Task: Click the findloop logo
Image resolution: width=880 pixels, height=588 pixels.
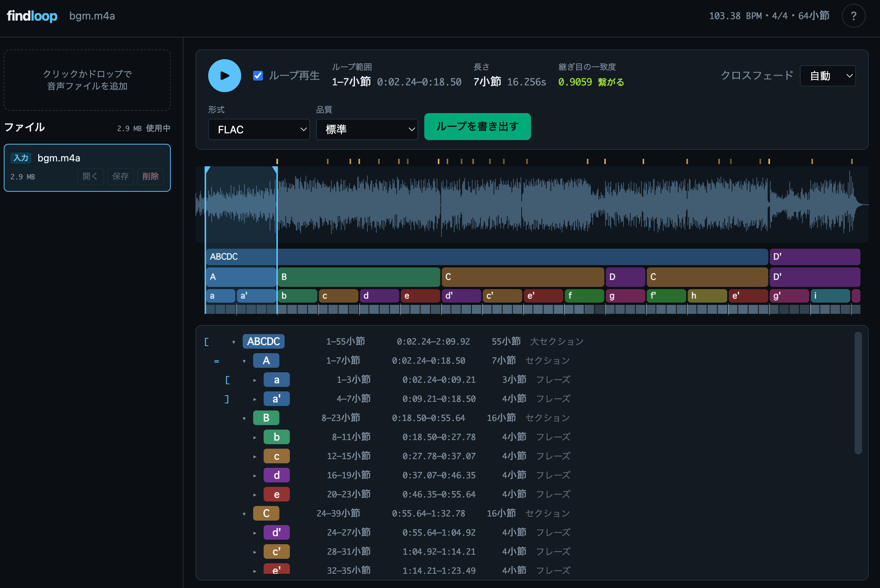Action: [32, 16]
